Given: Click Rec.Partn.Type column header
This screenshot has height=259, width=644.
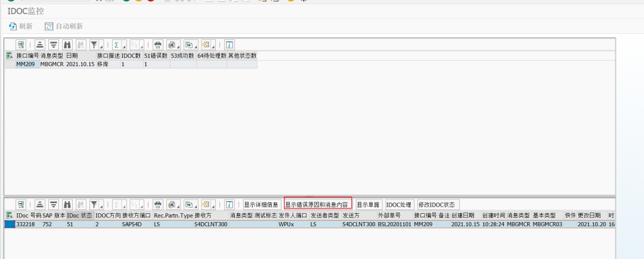Looking at the screenshot, I should point(173,215).
